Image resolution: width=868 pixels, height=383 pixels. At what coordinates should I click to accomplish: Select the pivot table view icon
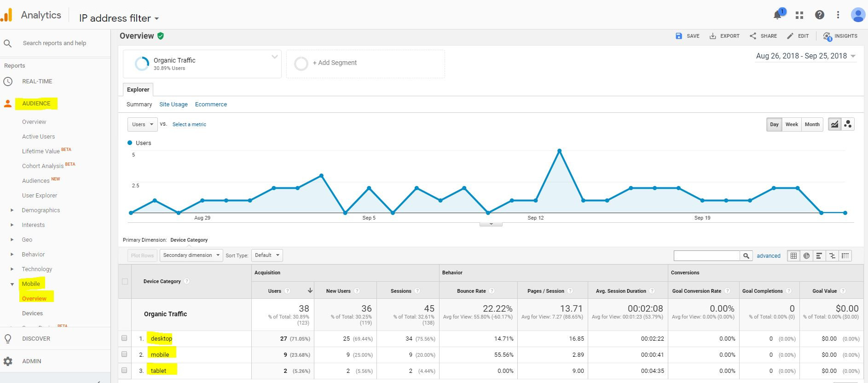[845, 256]
